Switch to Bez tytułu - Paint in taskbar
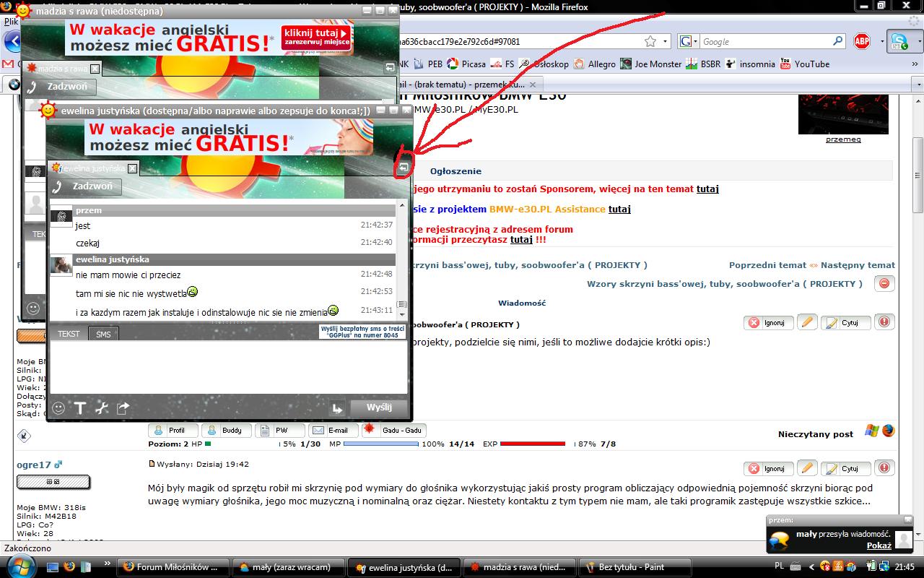Viewport: 924px width, 578px height. 636,567
